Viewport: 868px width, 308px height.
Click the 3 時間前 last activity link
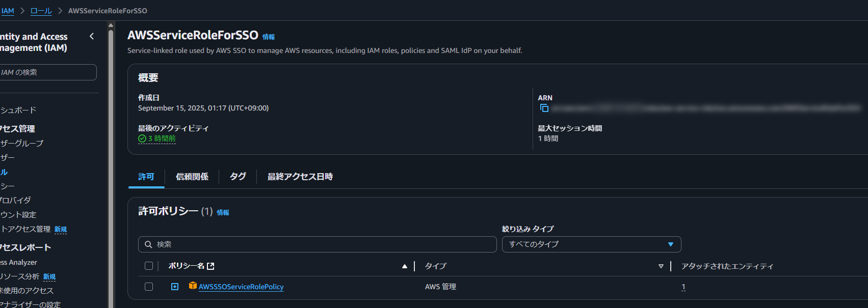point(162,138)
